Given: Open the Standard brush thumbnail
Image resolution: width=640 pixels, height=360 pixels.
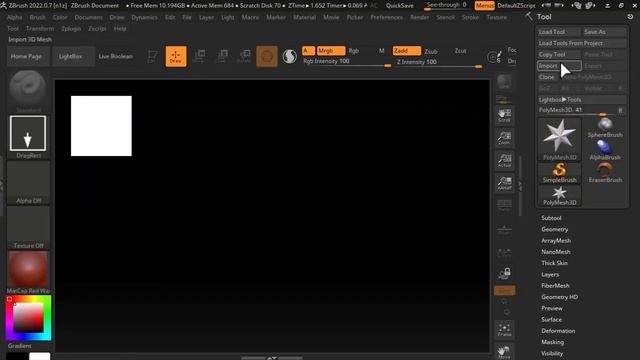Looking at the screenshot, I should pyautogui.click(x=28, y=91).
